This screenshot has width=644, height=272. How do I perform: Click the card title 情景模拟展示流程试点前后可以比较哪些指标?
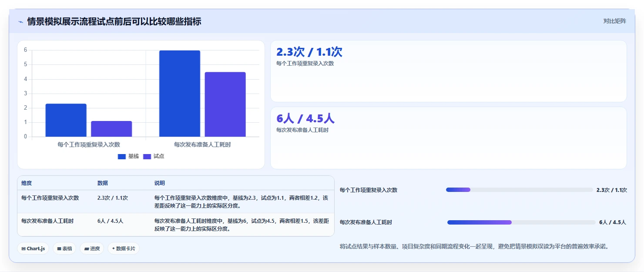114,21
